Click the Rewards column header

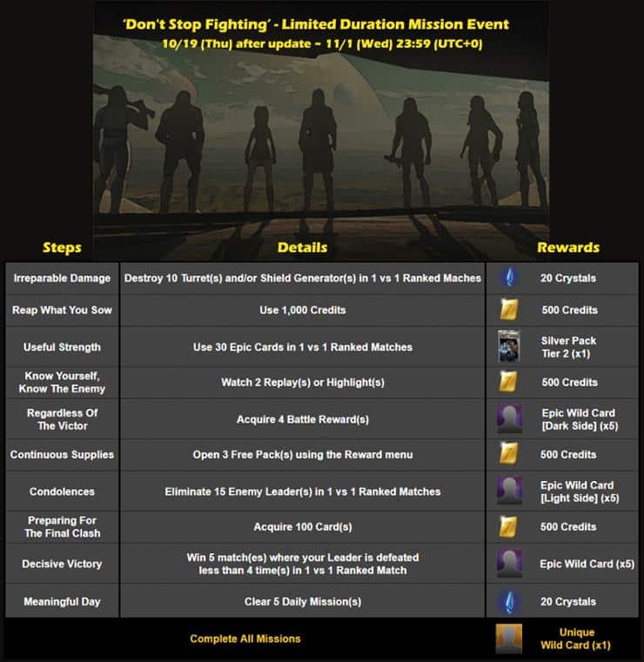pyautogui.click(x=568, y=247)
